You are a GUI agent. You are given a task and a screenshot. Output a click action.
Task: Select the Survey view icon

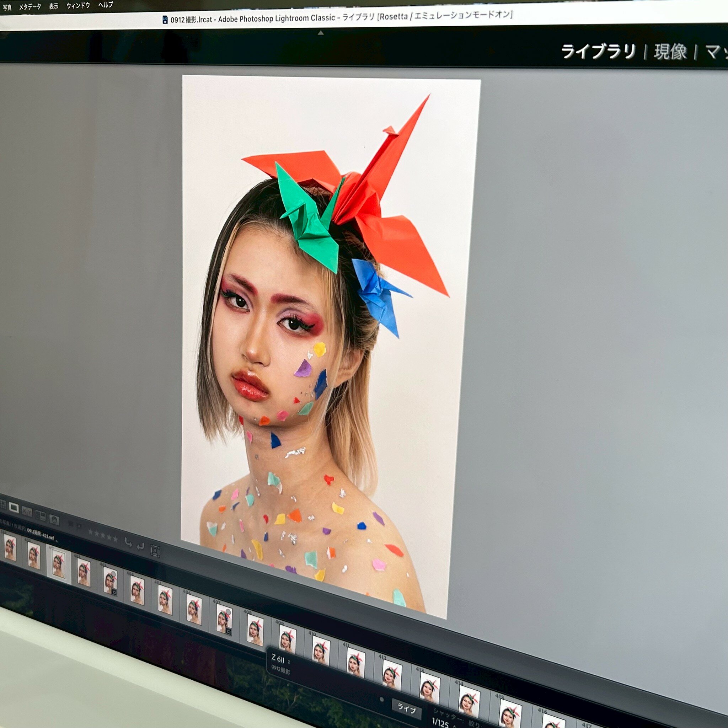[41, 516]
